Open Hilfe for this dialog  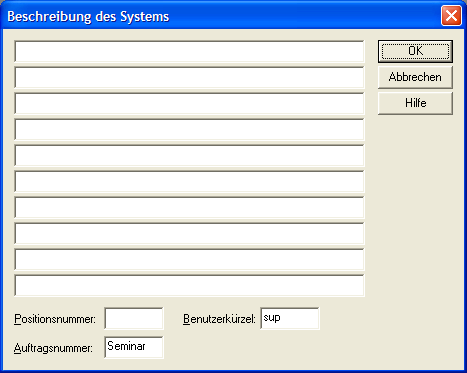tap(415, 103)
